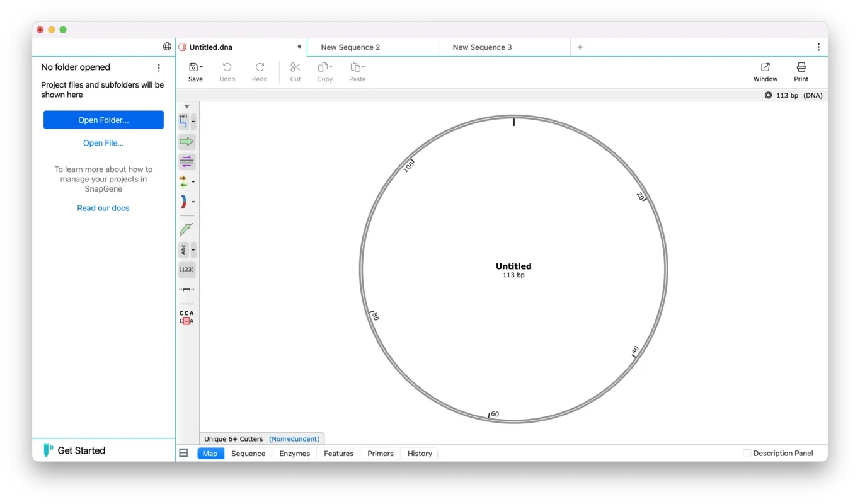Select the Primers view tab
Screen dimensions: 860x504
pos(381,454)
